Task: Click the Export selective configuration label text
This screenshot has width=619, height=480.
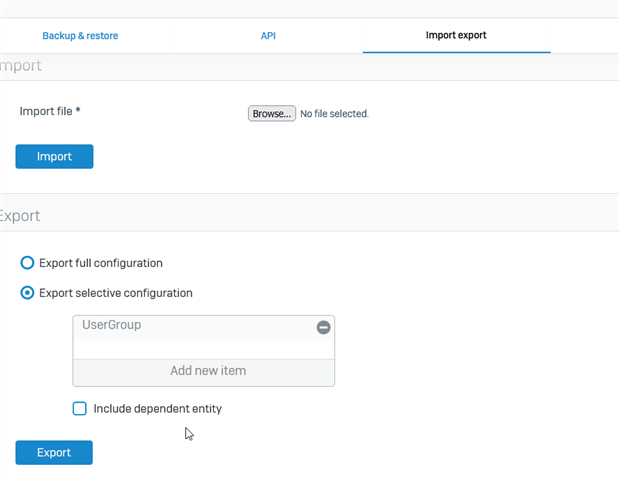Action: click(x=116, y=293)
